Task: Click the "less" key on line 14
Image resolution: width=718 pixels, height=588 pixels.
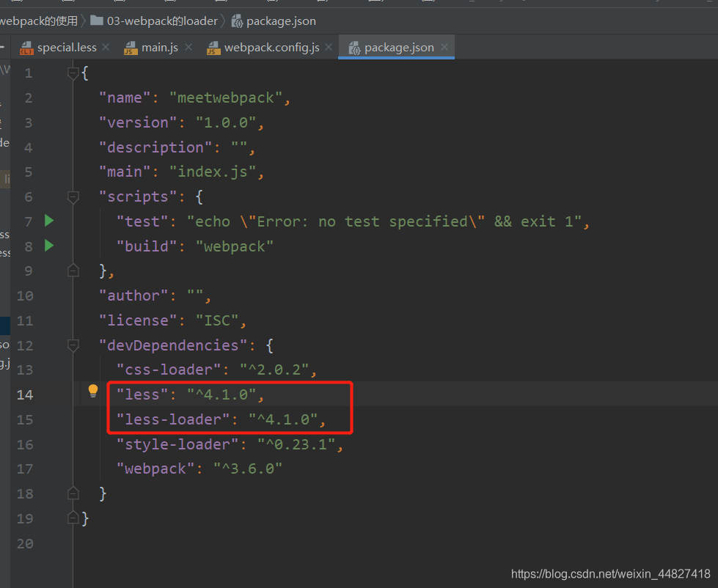Action: point(143,394)
